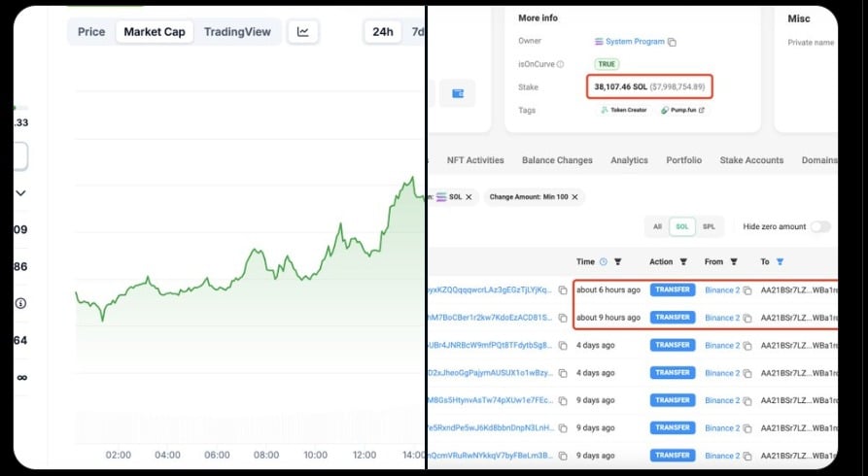Copy the signature of the 6-hours-ago transfer
This screenshot has width=868, height=476.
point(563,289)
